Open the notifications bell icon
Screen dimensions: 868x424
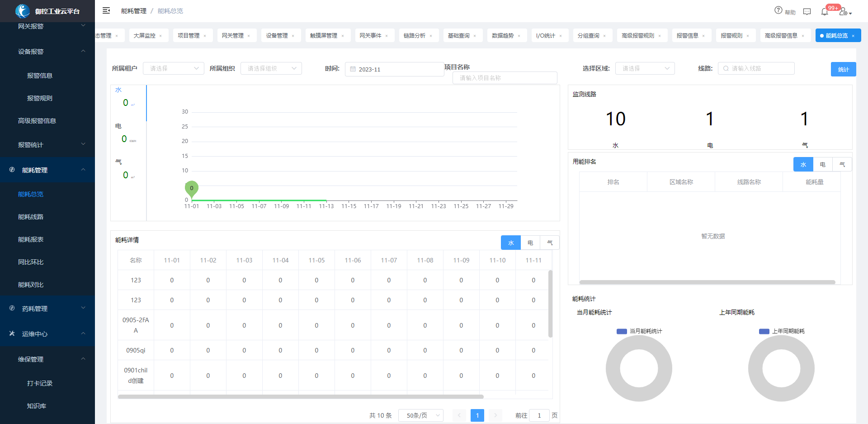coord(825,11)
